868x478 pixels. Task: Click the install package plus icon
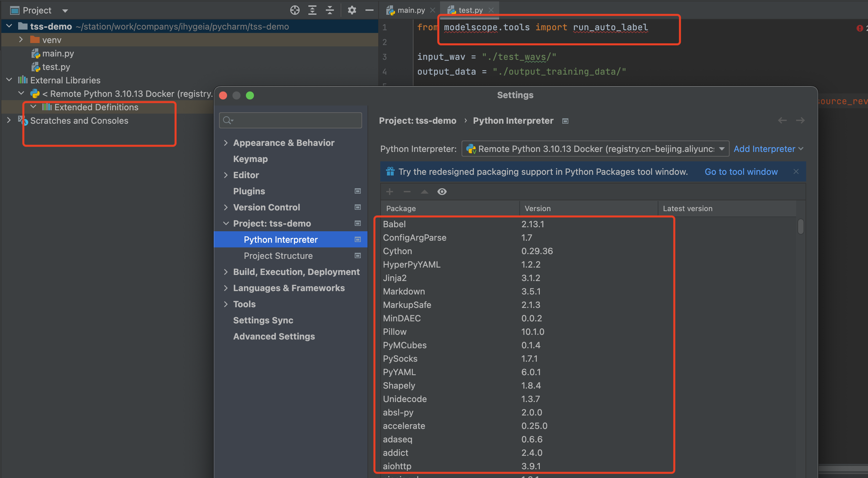(x=390, y=192)
